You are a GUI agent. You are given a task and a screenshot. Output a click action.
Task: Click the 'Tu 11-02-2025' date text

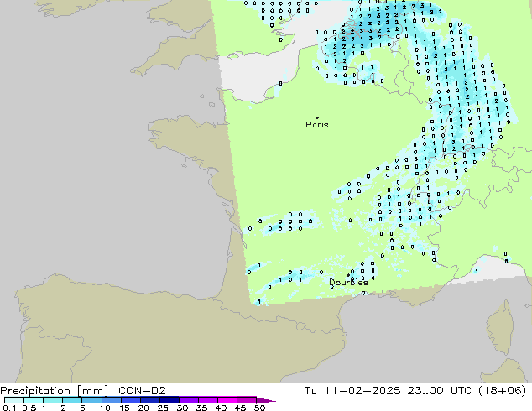[352, 391]
